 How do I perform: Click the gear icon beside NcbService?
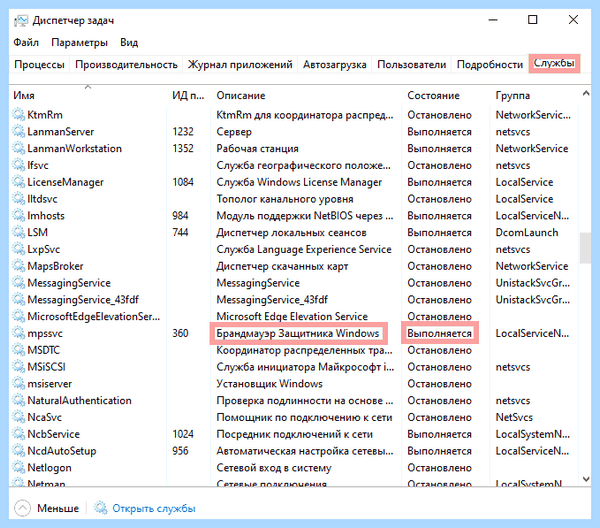(x=18, y=434)
